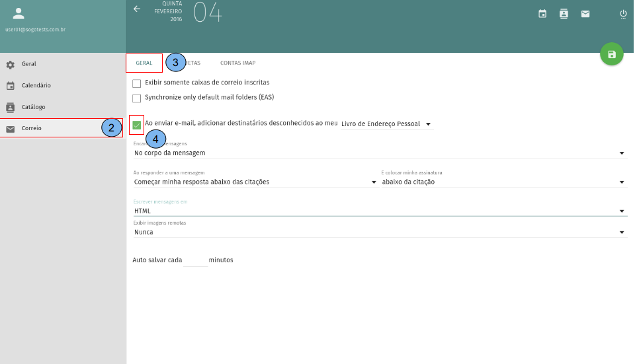Viewport: 635px width, 364px height.
Task: Click the auto save minutes input field
Action: [195, 260]
